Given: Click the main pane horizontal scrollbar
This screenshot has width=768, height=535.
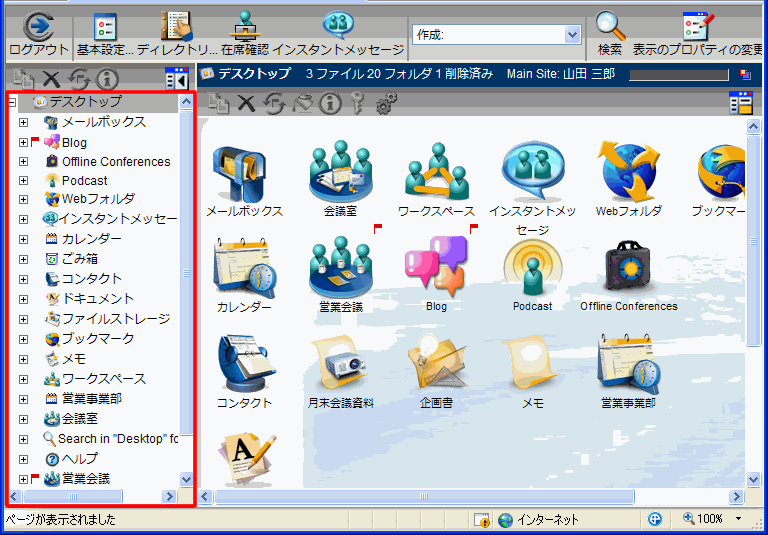Looking at the screenshot, I should (x=470, y=496).
